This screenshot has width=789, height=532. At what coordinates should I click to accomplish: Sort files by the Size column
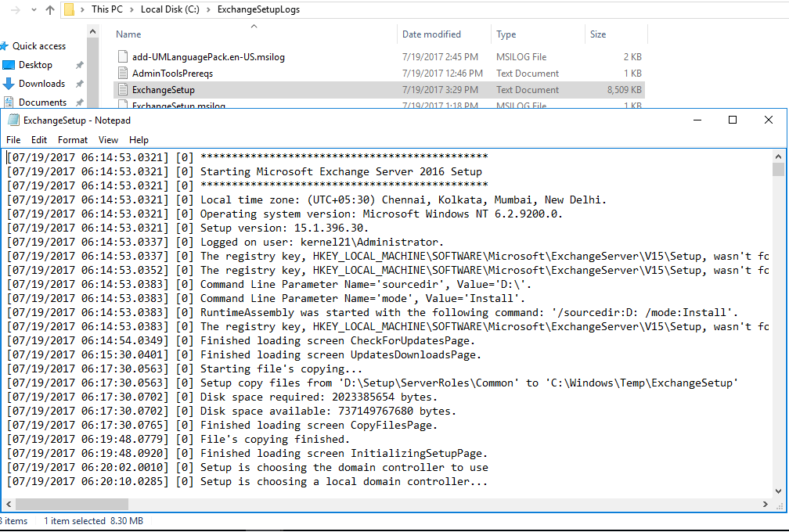(x=598, y=34)
